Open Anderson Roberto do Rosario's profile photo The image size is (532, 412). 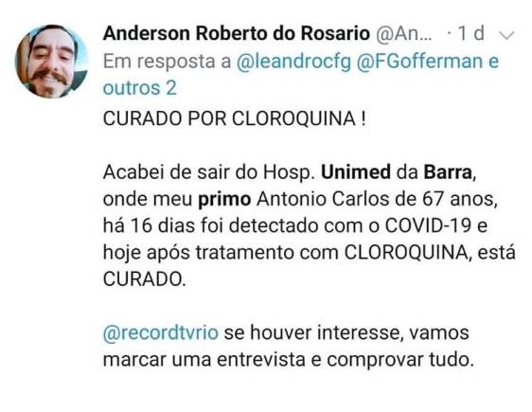pos(52,62)
